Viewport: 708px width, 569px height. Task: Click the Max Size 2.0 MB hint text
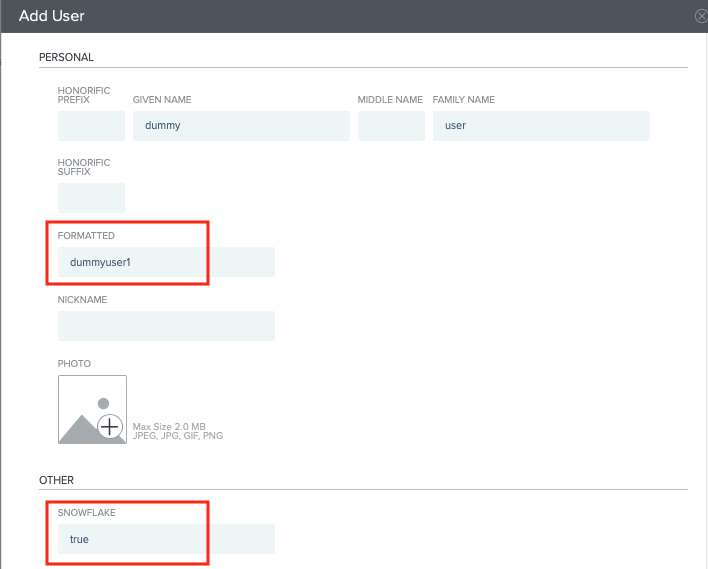coord(169,427)
